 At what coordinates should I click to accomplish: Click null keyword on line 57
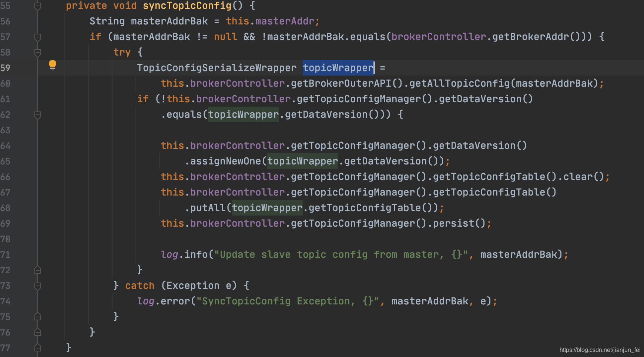(x=225, y=37)
